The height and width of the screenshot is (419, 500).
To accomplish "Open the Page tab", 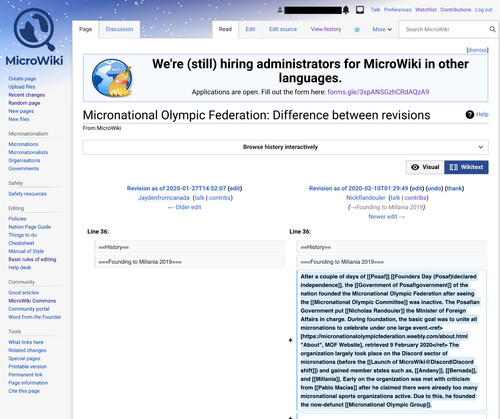I will click(x=85, y=29).
